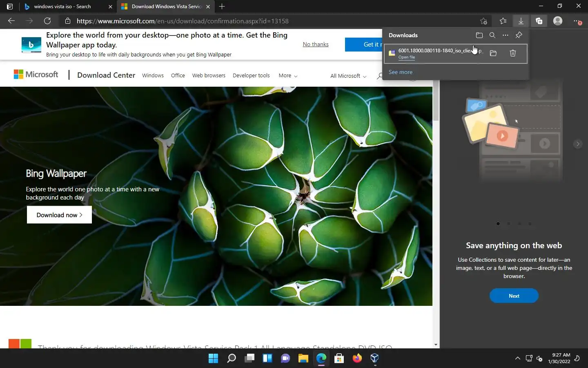This screenshot has height=368, width=588.
Task: Open the muted volume tray icon
Action: pos(539,359)
